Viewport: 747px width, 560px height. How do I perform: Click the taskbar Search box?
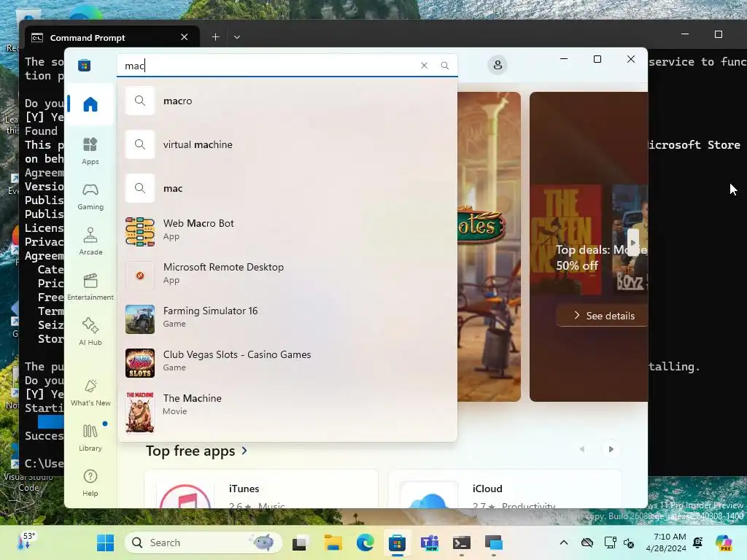pos(204,542)
